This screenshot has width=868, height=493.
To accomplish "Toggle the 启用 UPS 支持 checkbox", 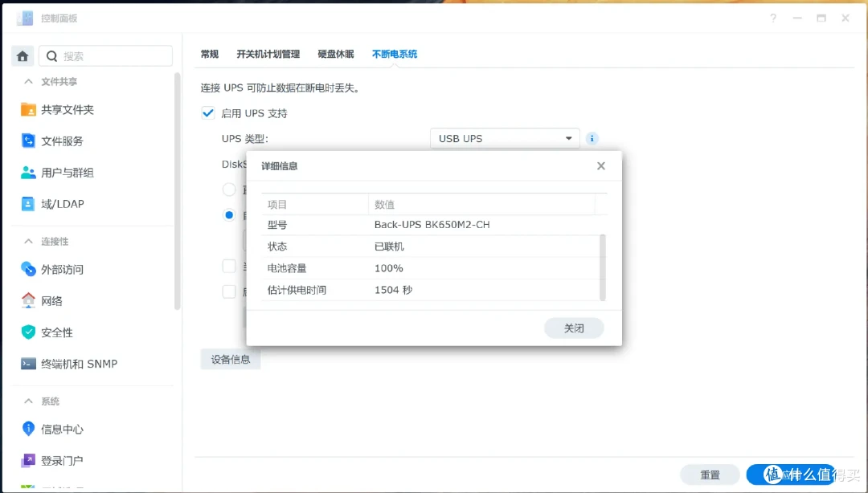I will 207,113.
